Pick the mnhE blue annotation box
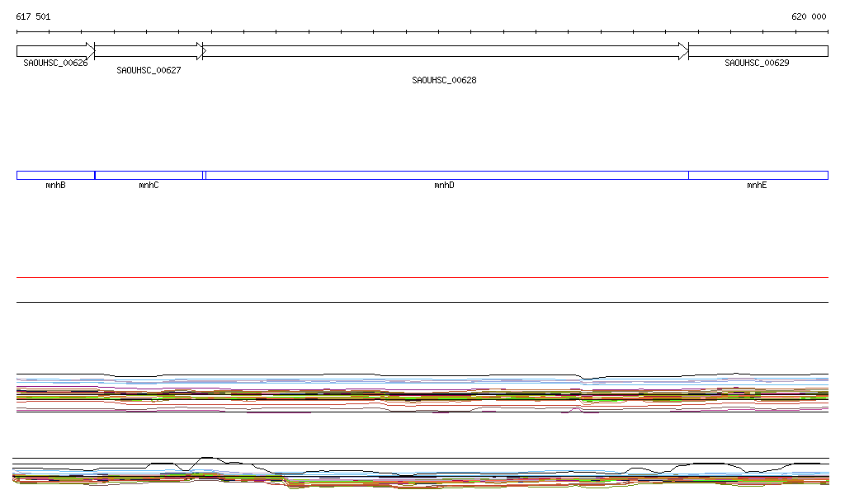 pyautogui.click(x=758, y=175)
